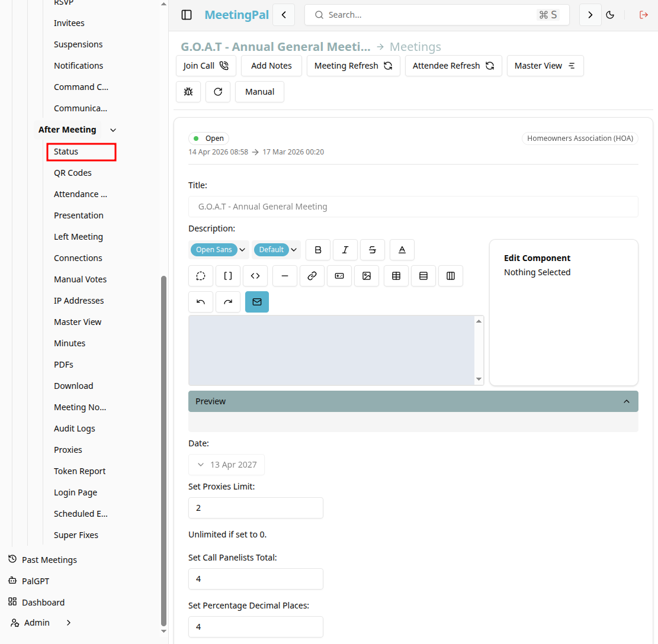Click the back chevron beside MeetingPal

click(x=284, y=15)
